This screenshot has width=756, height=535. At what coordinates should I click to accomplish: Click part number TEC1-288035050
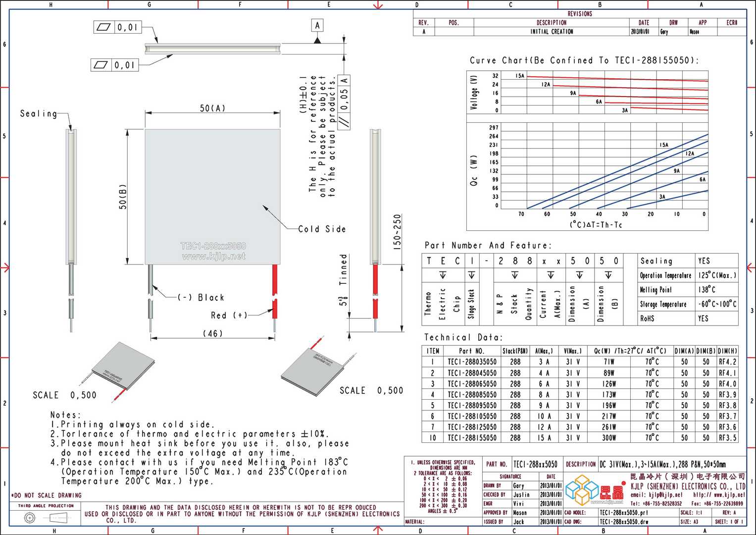pyautogui.click(x=472, y=362)
